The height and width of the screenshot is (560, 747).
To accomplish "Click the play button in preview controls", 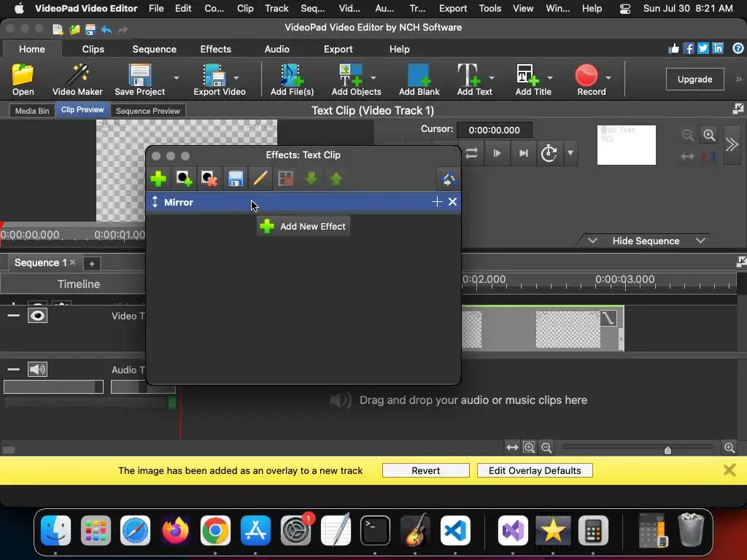I will pos(497,153).
